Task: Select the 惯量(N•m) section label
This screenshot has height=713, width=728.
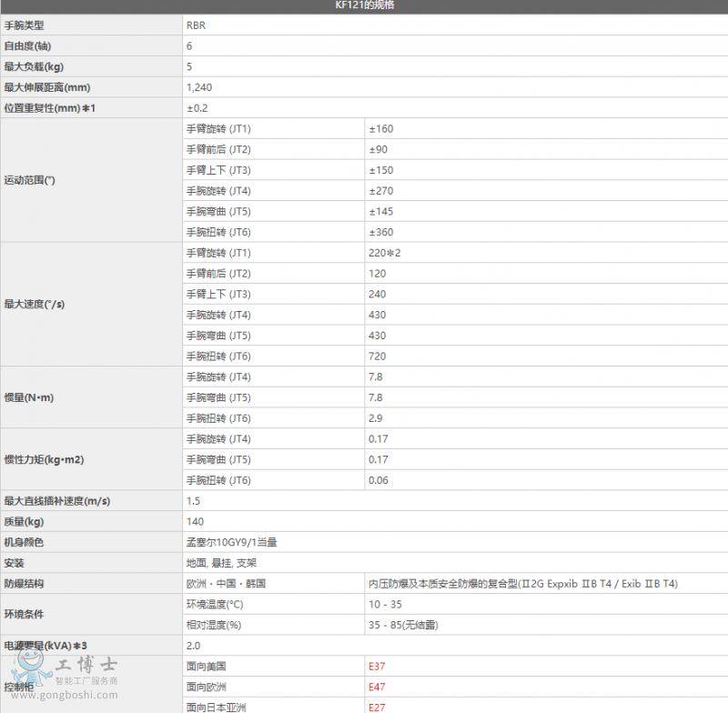Action: pyautogui.click(x=30, y=397)
